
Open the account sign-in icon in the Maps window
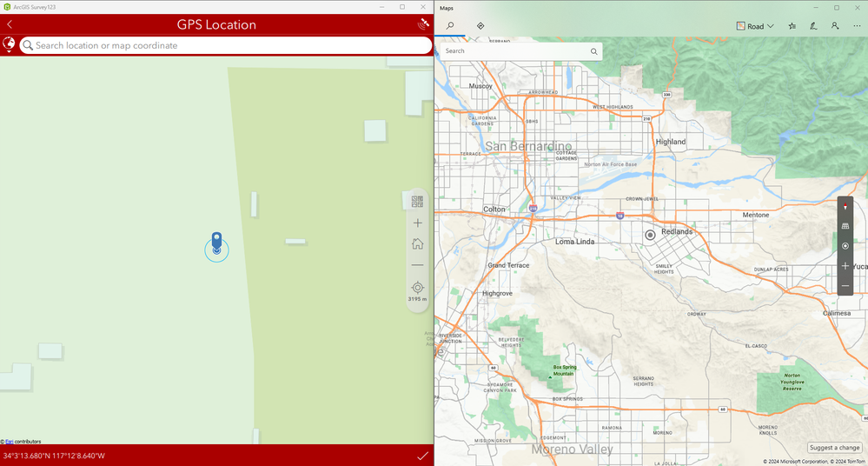point(835,26)
